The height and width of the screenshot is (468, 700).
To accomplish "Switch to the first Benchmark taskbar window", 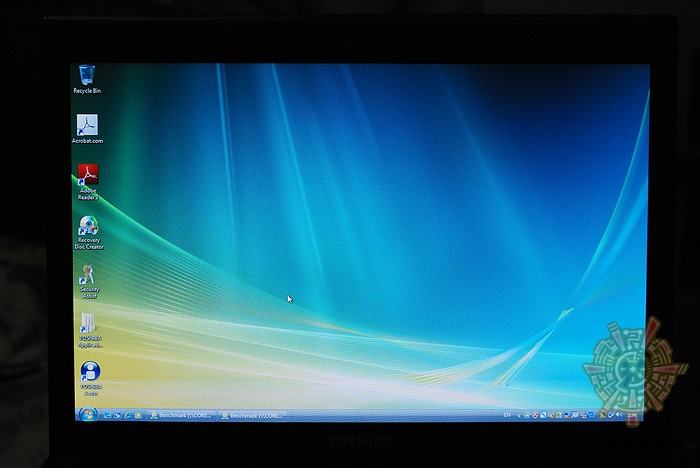I will pos(182,416).
